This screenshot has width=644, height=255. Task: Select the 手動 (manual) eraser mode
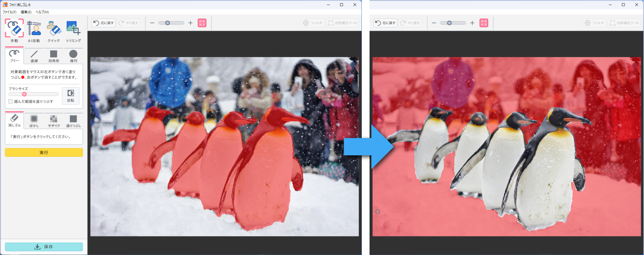click(14, 30)
